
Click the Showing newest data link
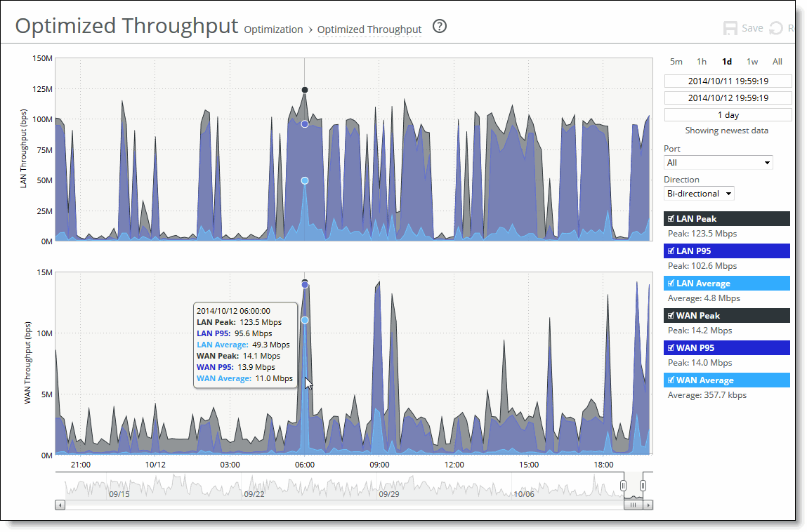(728, 131)
